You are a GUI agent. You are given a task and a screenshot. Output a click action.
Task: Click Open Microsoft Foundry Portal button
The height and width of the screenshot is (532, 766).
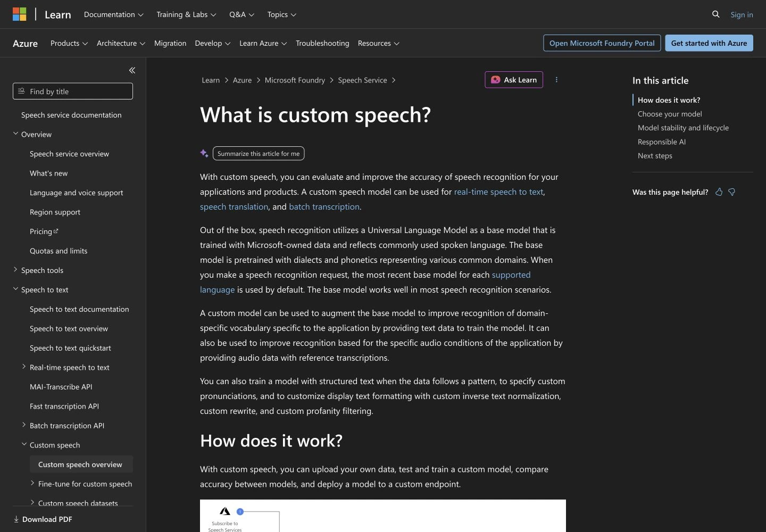pyautogui.click(x=602, y=43)
